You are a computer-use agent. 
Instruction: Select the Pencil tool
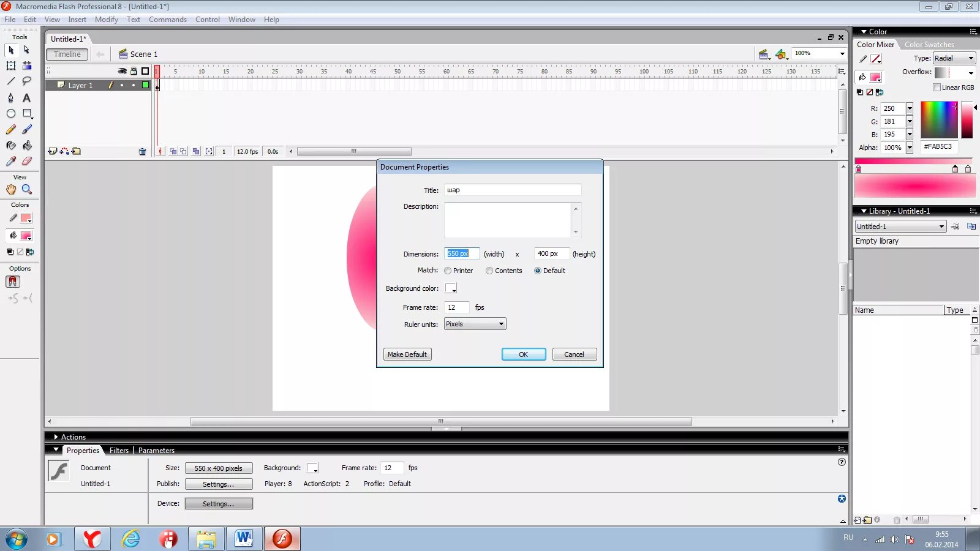11,130
